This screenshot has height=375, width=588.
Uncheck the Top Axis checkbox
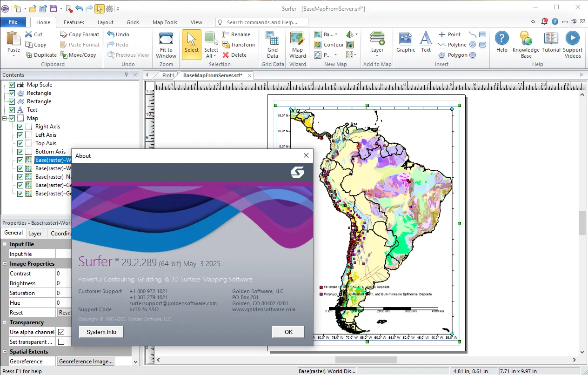click(x=20, y=143)
